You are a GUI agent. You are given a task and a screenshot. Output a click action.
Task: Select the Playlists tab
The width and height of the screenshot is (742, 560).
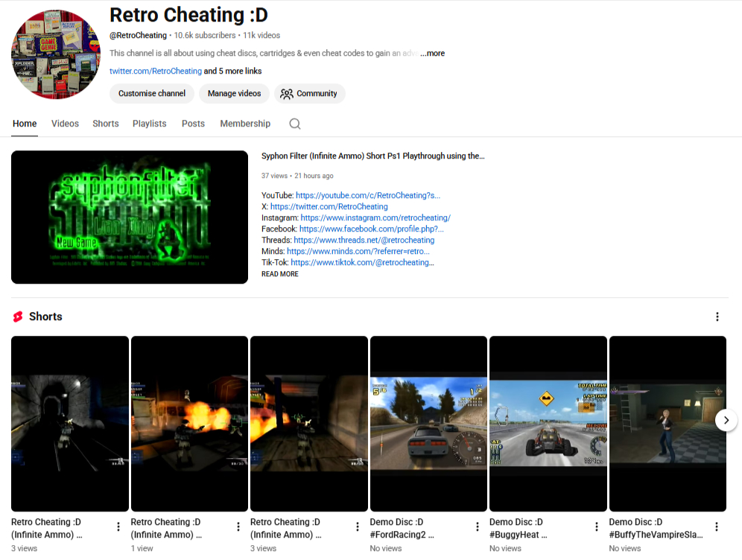[150, 124]
